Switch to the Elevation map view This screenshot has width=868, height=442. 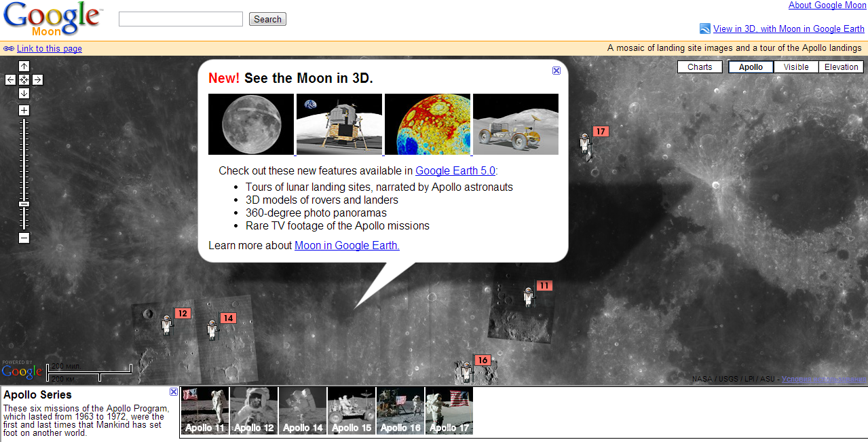tap(842, 67)
